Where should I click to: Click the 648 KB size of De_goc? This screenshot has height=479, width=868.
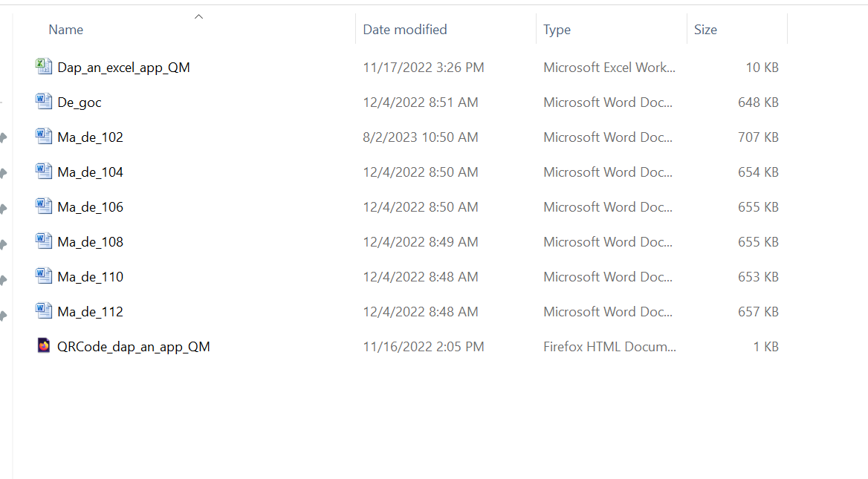[x=758, y=102]
